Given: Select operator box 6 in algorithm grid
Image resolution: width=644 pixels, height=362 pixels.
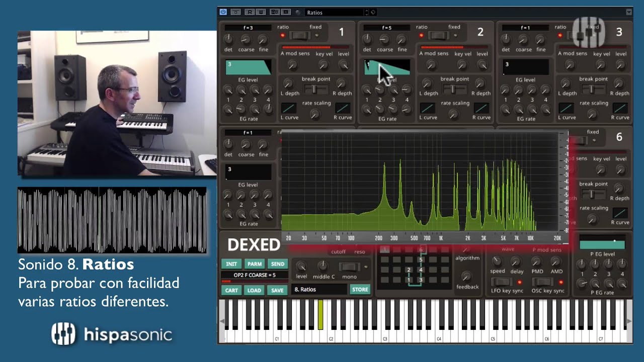Looking at the screenshot, I should point(421,250).
